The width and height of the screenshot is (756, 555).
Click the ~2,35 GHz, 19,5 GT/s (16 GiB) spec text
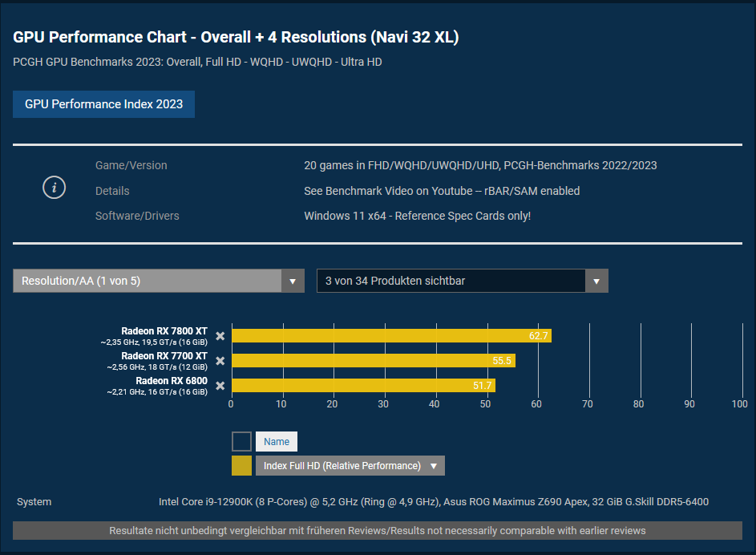(x=154, y=342)
